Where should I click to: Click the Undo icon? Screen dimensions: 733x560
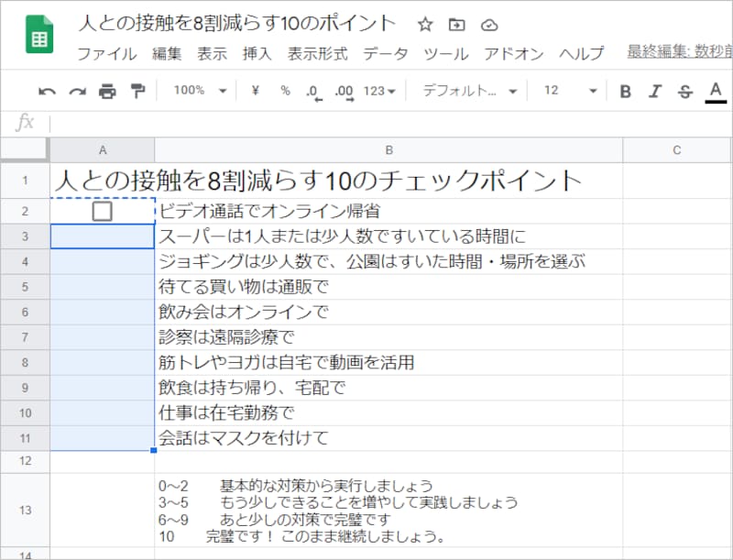[x=47, y=91]
